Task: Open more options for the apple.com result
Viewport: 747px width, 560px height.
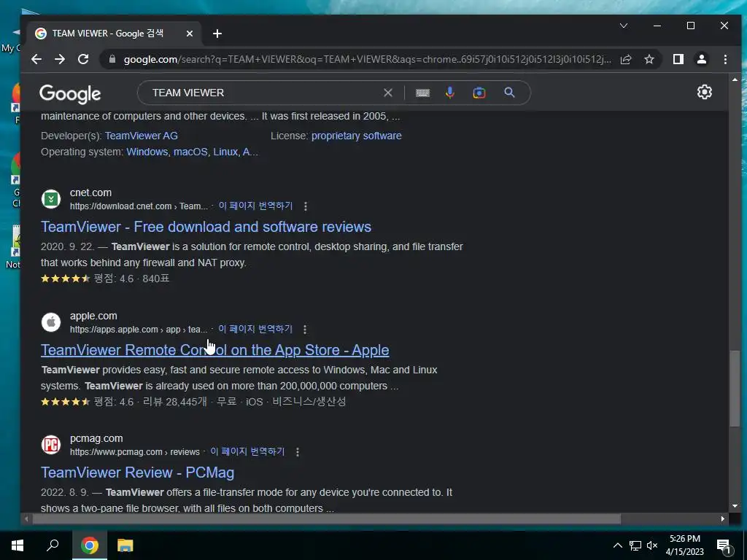Action: click(305, 330)
